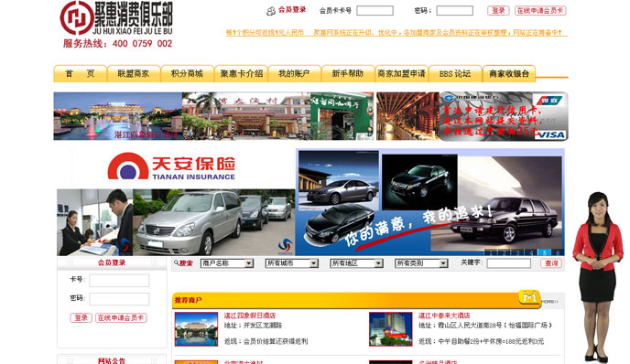Image resolution: width=630 pixels, height=364 pixels.
Task: Open the 联盟商家 tab
Action: (x=134, y=73)
